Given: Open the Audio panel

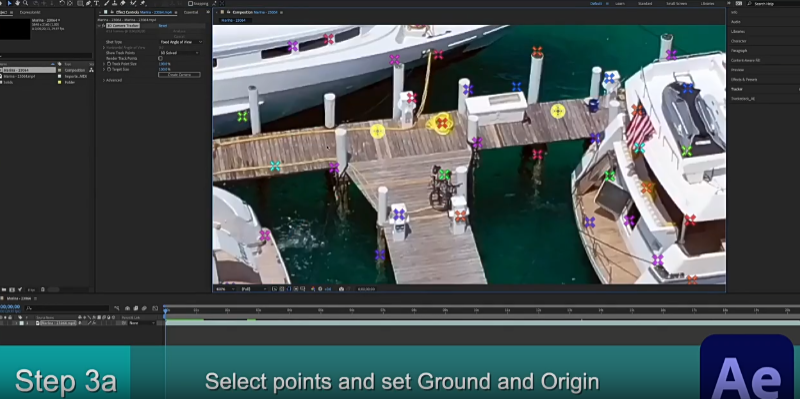Looking at the screenshot, I should point(736,22).
